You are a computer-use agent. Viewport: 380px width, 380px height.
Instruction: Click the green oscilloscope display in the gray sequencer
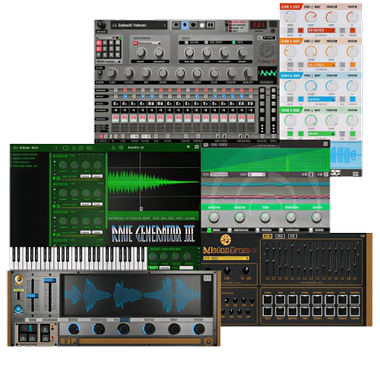coord(267,73)
